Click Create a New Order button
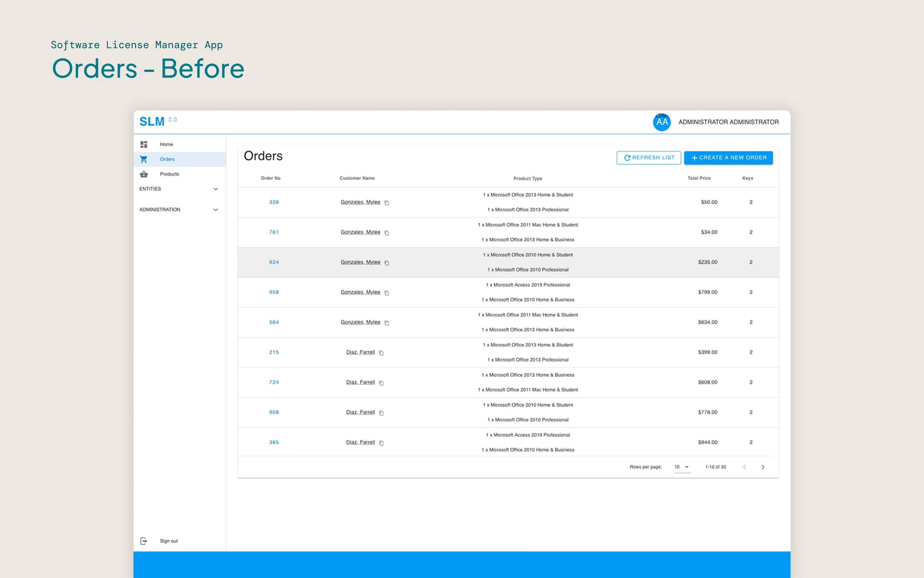 tap(729, 157)
